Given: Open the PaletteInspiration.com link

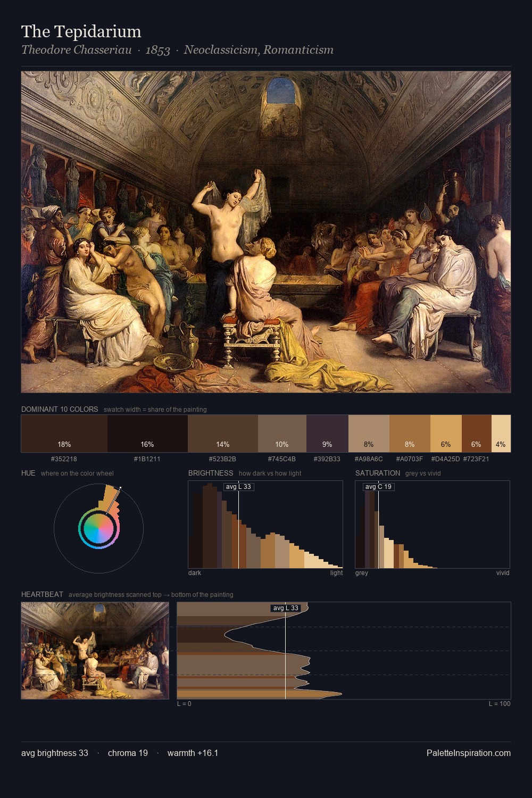Looking at the screenshot, I should 469,753.
